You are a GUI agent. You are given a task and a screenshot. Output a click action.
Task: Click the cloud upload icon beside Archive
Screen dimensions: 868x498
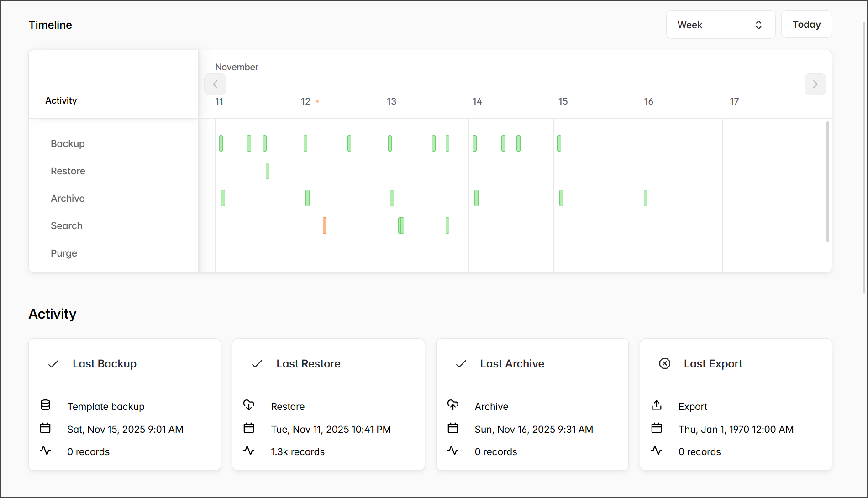(x=452, y=405)
